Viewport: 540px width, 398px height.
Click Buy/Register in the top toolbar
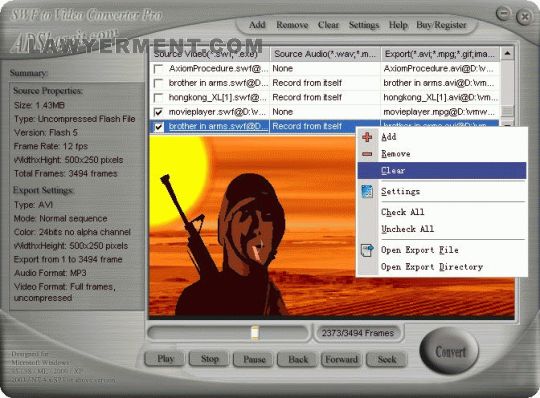click(441, 25)
